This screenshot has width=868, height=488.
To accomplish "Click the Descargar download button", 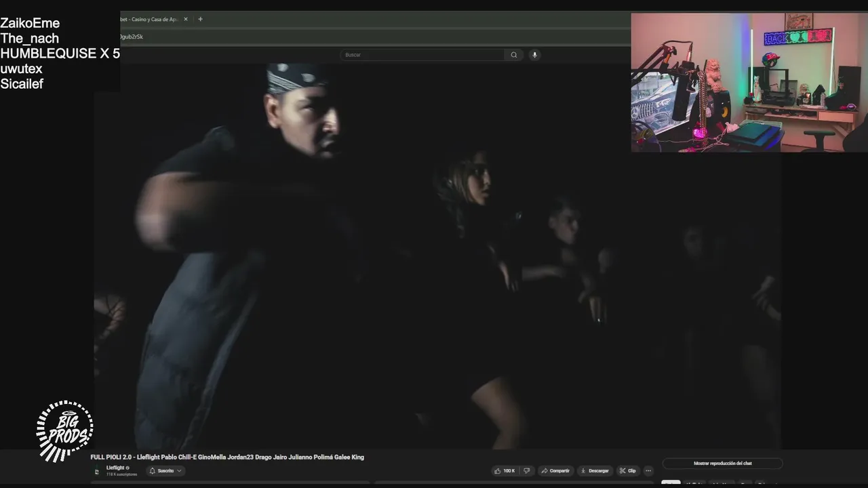I will pyautogui.click(x=595, y=470).
